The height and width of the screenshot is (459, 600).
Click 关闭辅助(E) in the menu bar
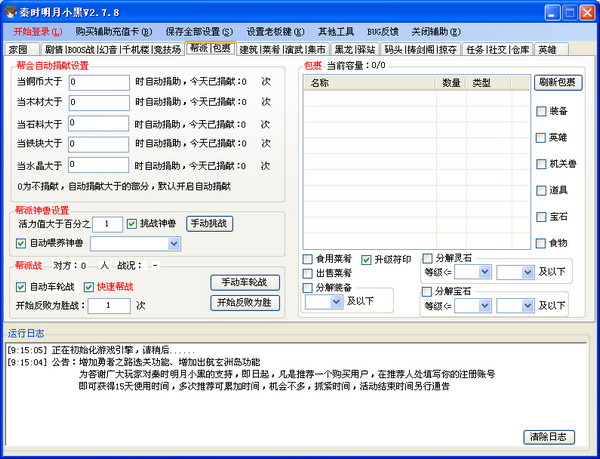click(436, 32)
